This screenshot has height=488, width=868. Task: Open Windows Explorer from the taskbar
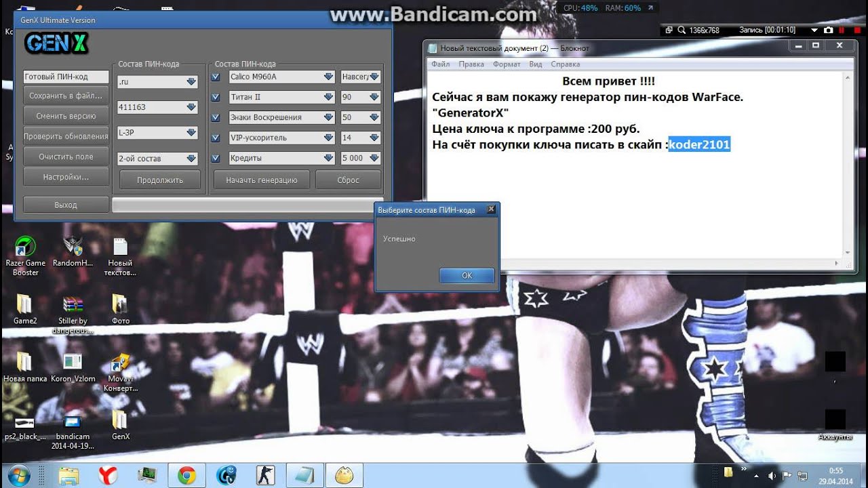pos(69,475)
